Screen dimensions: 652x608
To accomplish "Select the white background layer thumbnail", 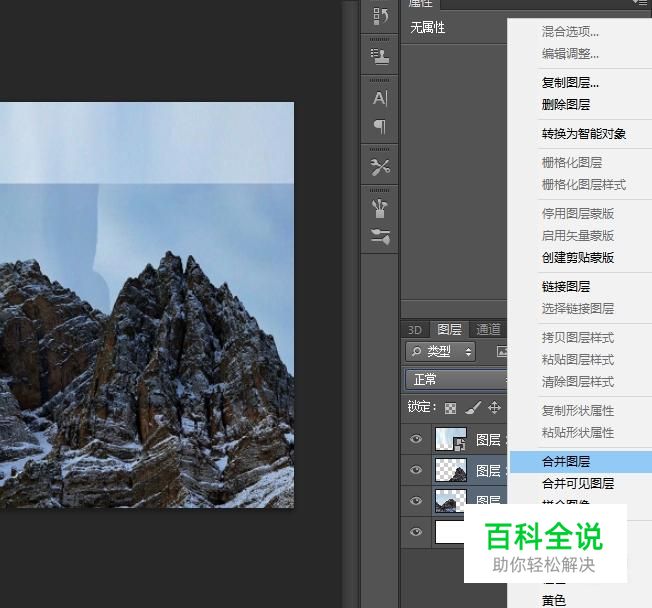I will click(x=449, y=532).
